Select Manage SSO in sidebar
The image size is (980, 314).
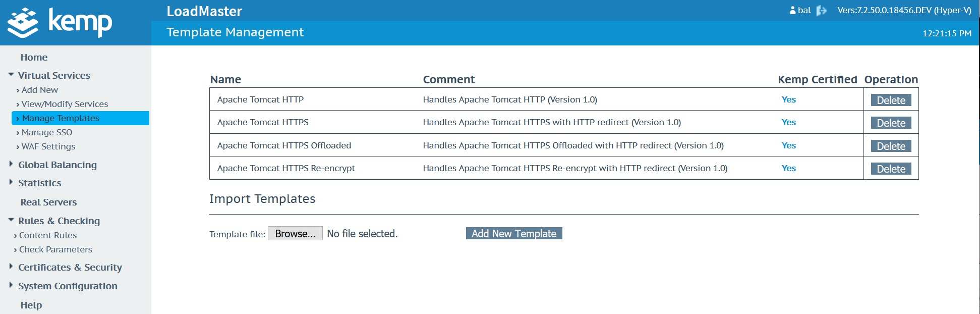pyautogui.click(x=47, y=132)
